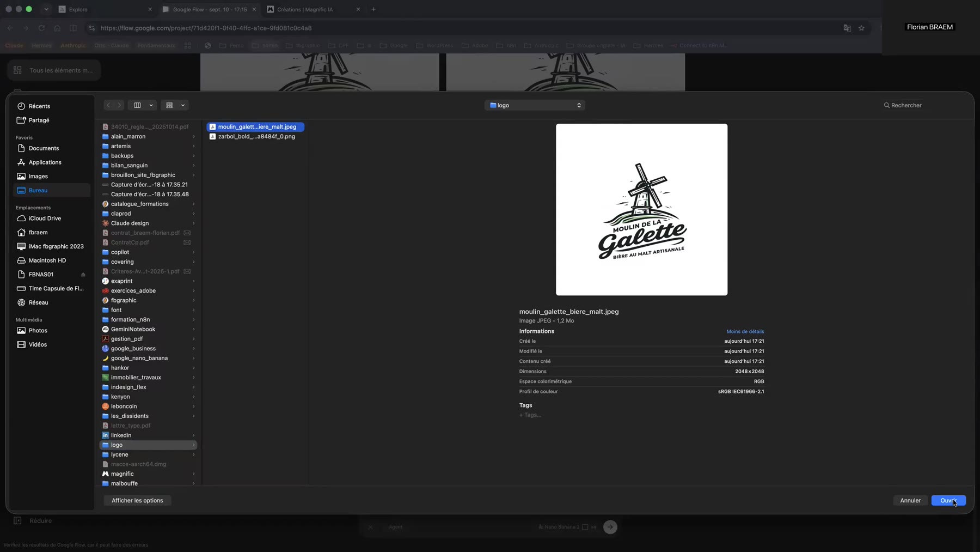Select the leboncoin folder
This screenshot has width=980, height=552.
coord(148,407)
